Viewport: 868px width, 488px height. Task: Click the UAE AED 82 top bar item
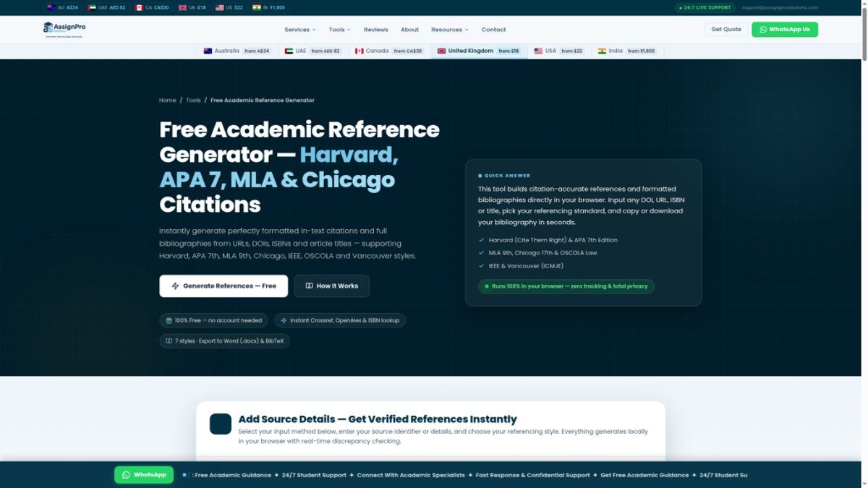tap(106, 7)
